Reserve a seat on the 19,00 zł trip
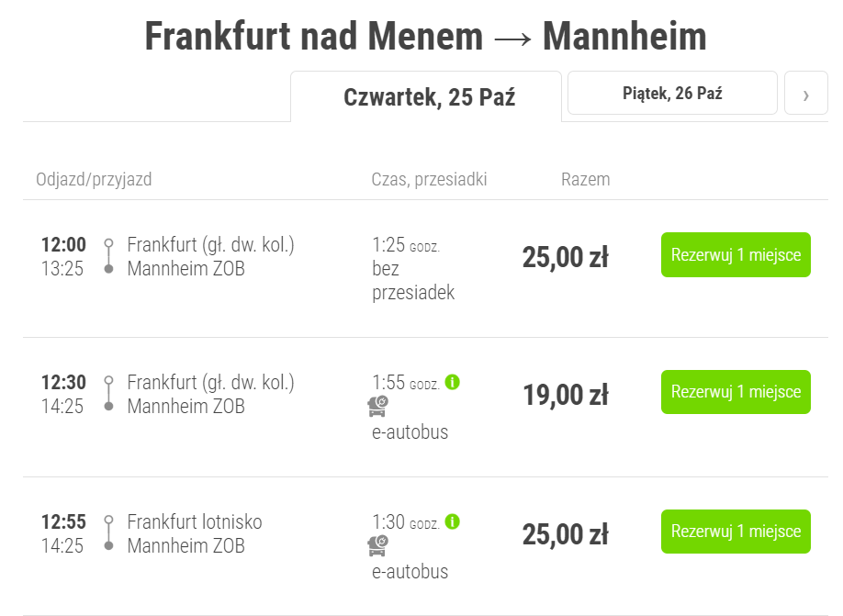 click(736, 392)
